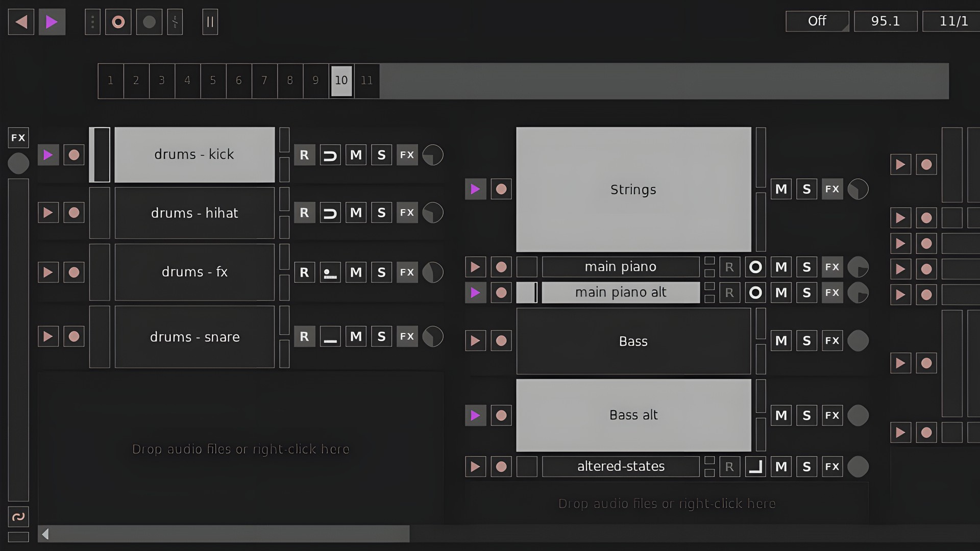
Task: Select bar 10 in the sequencer strip
Action: point(341,81)
